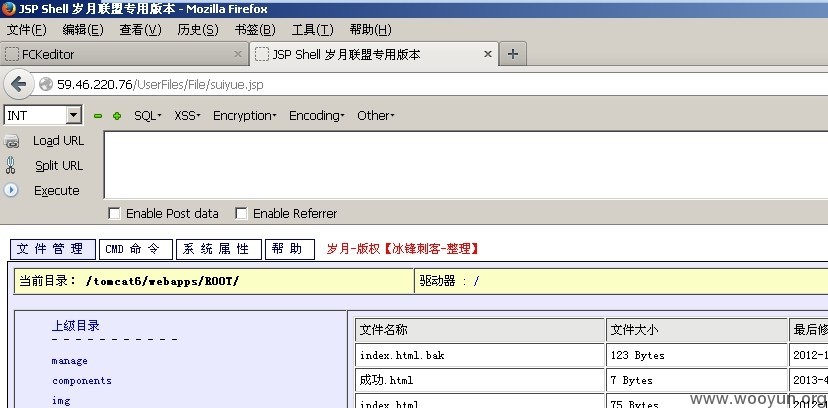Click the globe site identity icon
This screenshot has width=828, height=408.
[46, 84]
